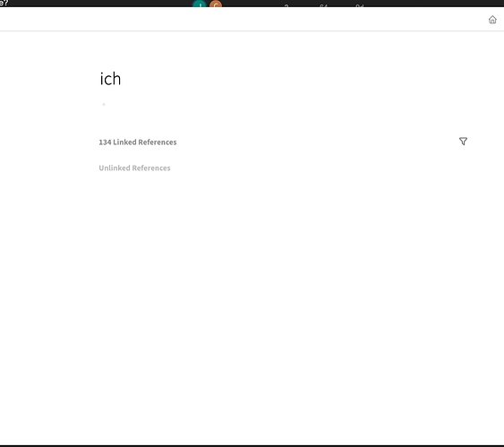Click the 134 Linked References heading
This screenshot has width=504, height=447.
click(x=138, y=142)
